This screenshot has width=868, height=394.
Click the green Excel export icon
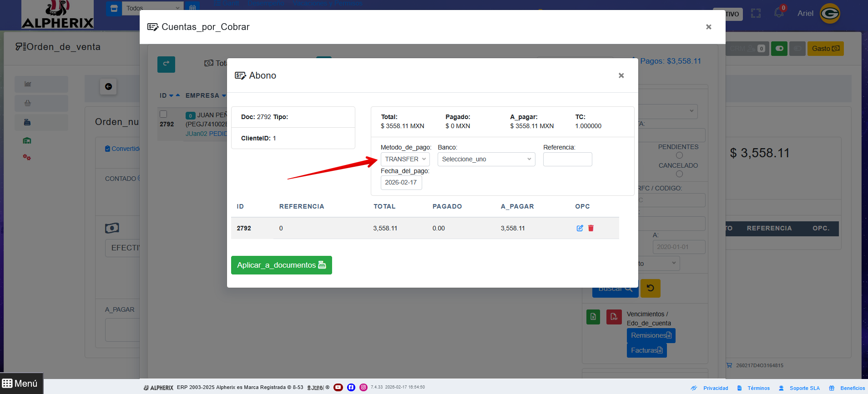click(593, 317)
